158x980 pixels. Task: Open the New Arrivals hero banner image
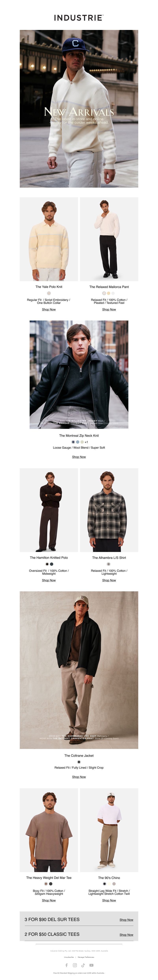tap(79, 109)
